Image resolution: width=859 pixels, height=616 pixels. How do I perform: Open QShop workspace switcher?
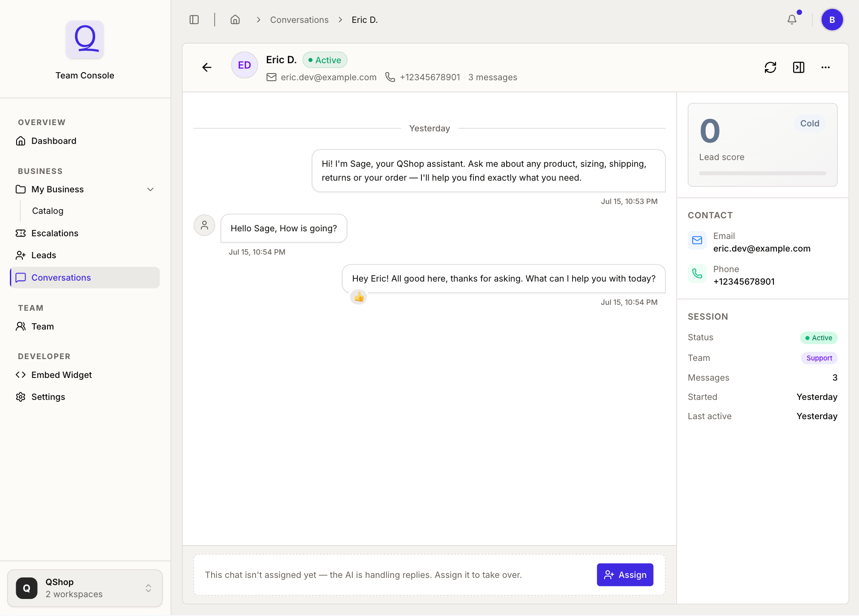(x=85, y=588)
